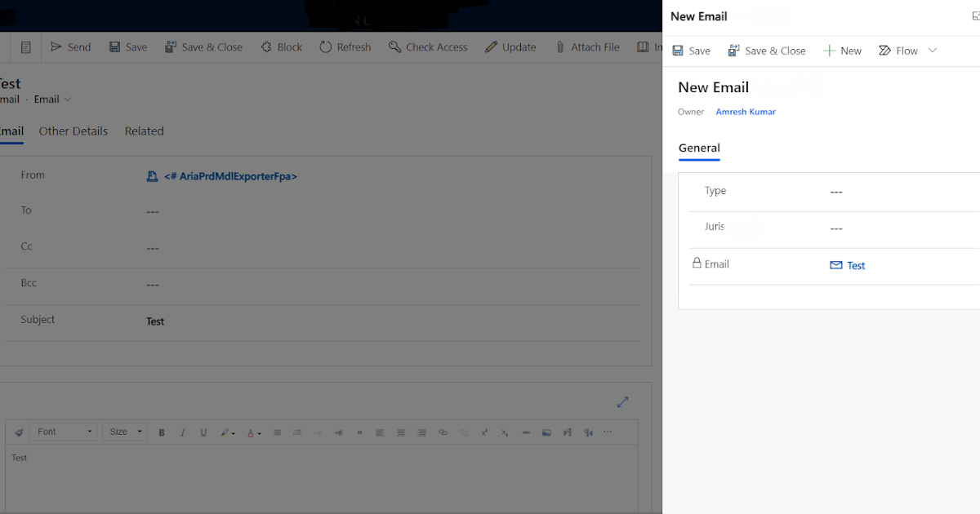Click the Send icon
The width and height of the screenshot is (980, 514).
pos(57,47)
